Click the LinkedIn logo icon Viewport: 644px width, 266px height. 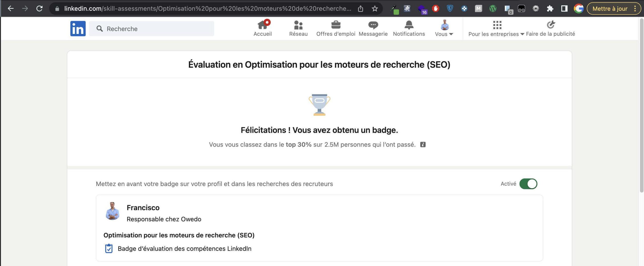point(78,28)
